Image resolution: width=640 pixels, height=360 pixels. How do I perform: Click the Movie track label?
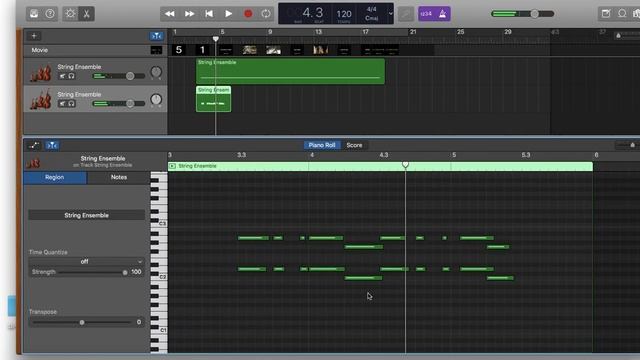coord(40,50)
